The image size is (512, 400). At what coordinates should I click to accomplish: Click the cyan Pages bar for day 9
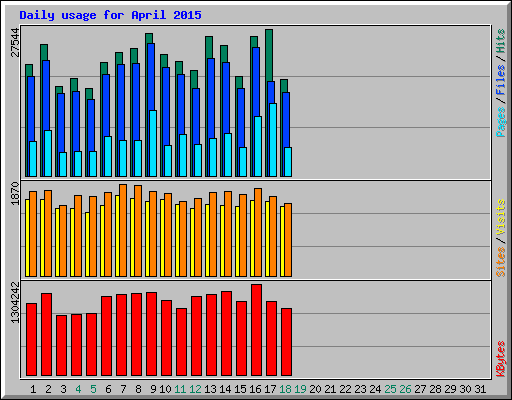pyautogui.click(x=153, y=143)
